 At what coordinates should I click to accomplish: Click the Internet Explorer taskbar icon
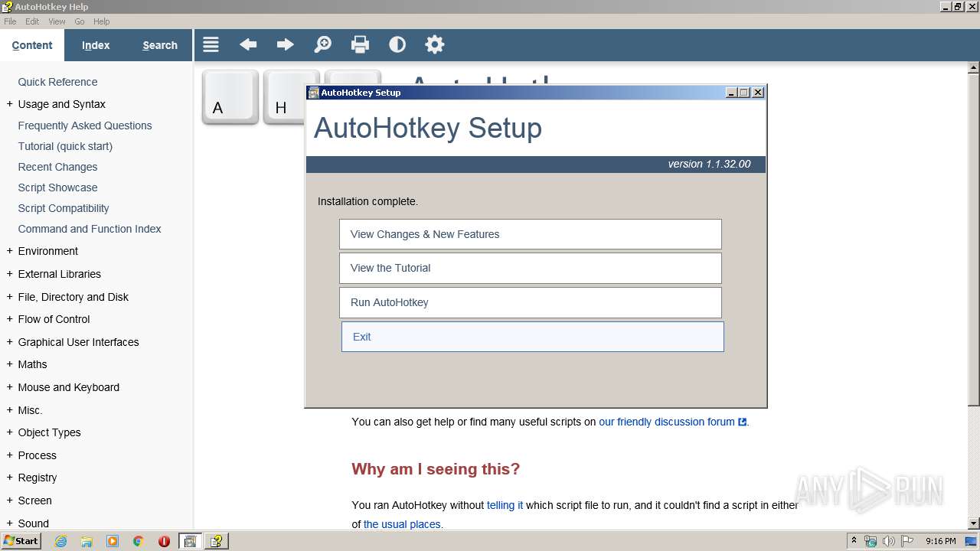[x=60, y=541]
